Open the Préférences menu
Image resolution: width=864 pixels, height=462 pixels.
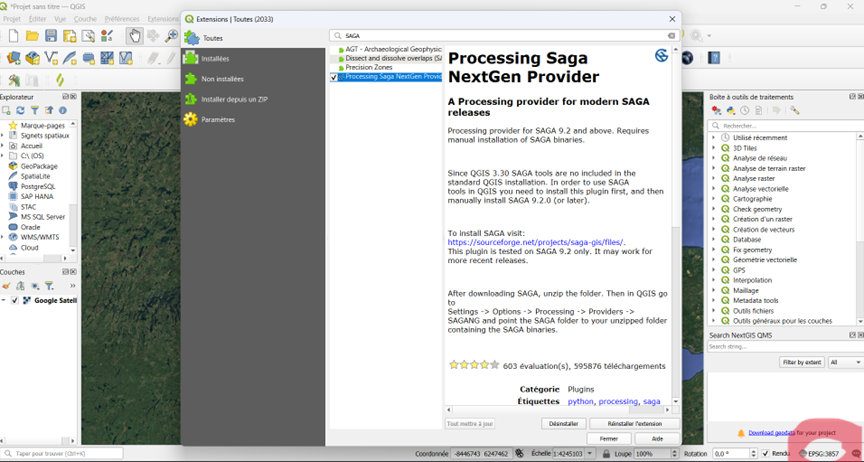(x=122, y=19)
